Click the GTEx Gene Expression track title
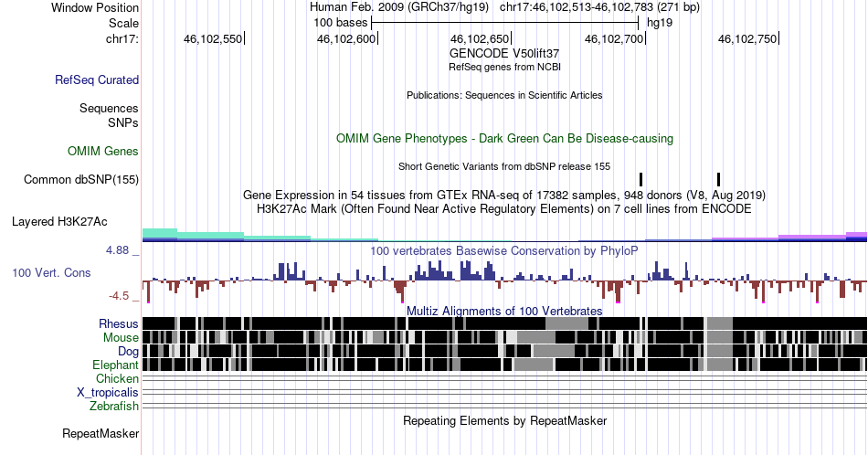The height and width of the screenshot is (455, 868). pyautogui.click(x=504, y=195)
